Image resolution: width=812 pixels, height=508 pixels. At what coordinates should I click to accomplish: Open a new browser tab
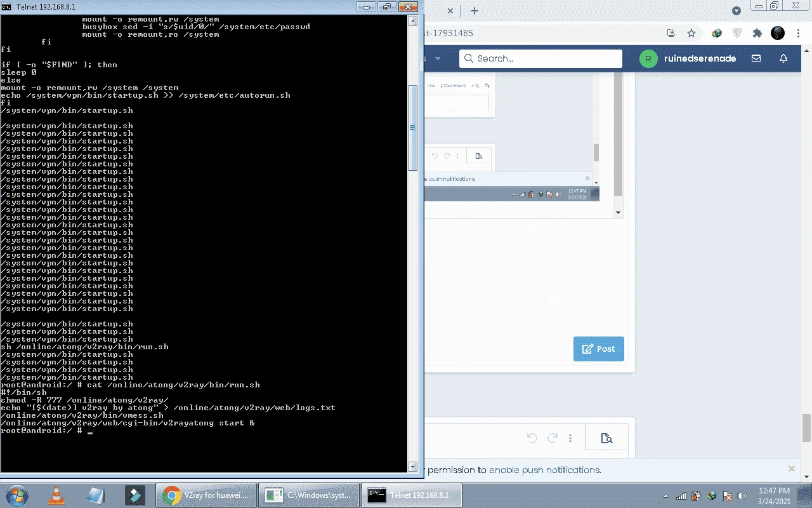474,11
